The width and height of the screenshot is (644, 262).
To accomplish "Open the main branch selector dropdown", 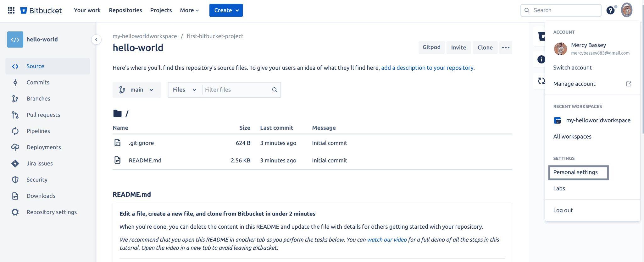I will tap(137, 90).
